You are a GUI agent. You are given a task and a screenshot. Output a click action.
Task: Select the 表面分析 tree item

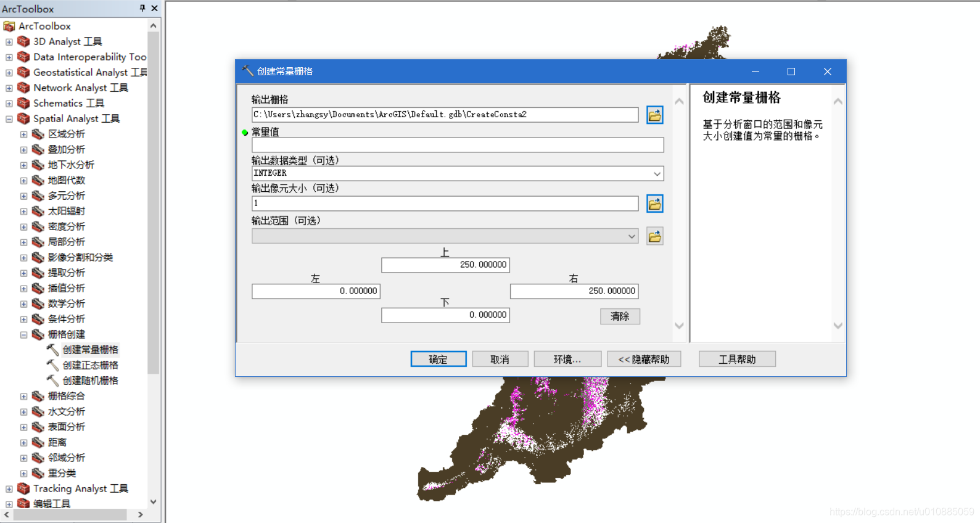pyautogui.click(x=67, y=427)
